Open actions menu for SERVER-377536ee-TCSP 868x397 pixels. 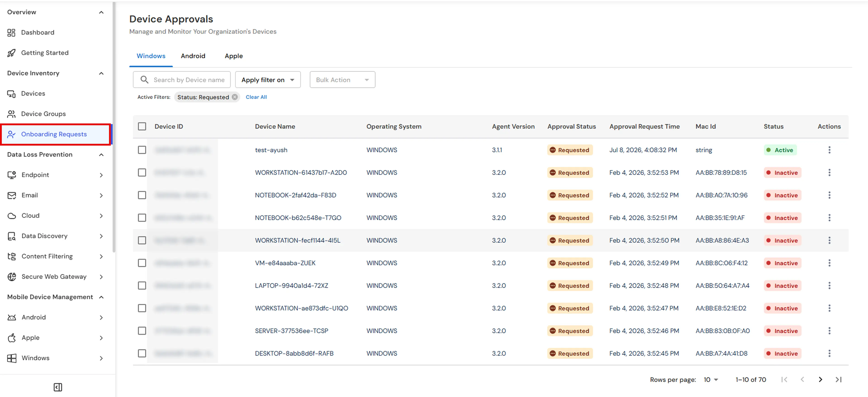point(829,331)
